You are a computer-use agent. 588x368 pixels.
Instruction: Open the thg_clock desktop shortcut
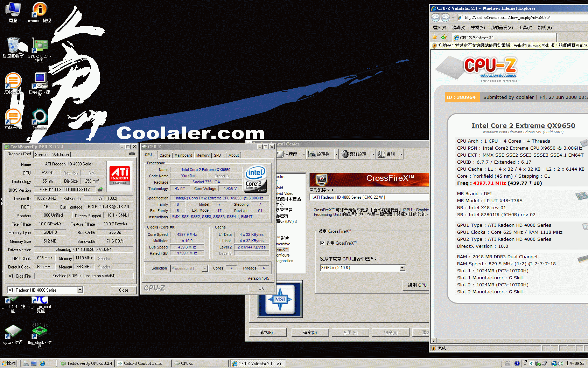click(40, 336)
